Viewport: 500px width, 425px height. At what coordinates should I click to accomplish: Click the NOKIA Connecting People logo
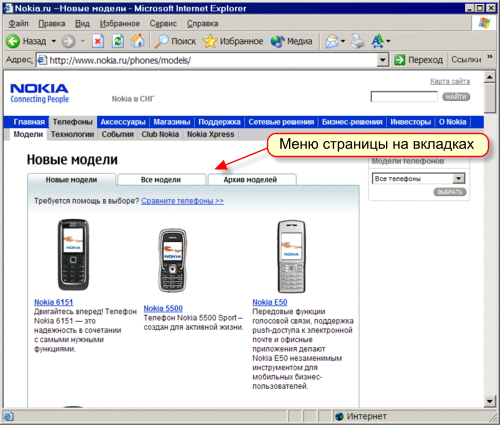[39, 93]
